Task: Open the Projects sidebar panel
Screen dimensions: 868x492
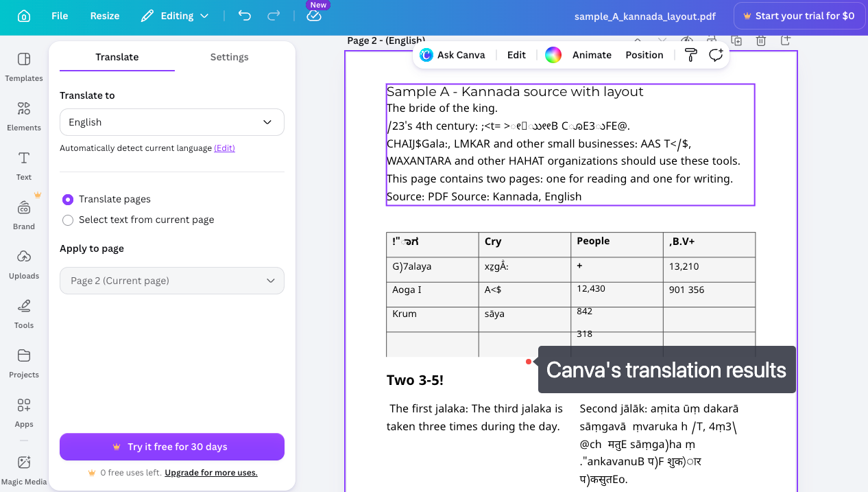Action: click(24, 363)
